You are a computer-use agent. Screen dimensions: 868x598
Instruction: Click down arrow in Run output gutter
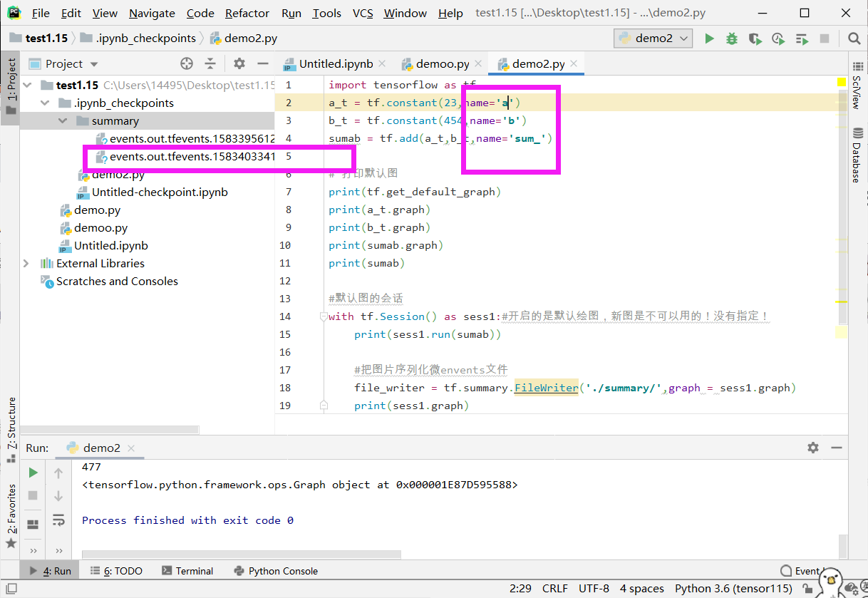58,495
